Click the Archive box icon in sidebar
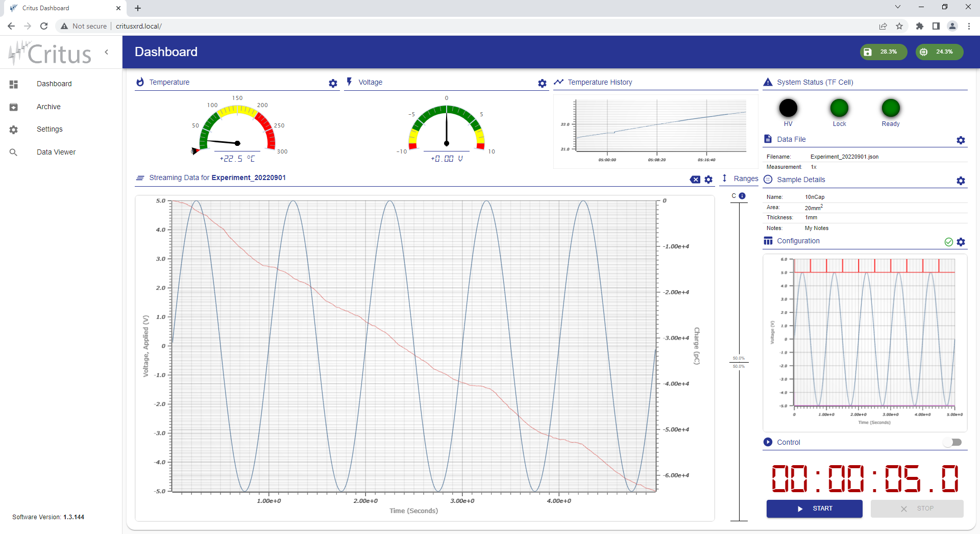The height and width of the screenshot is (534, 980). [x=14, y=107]
